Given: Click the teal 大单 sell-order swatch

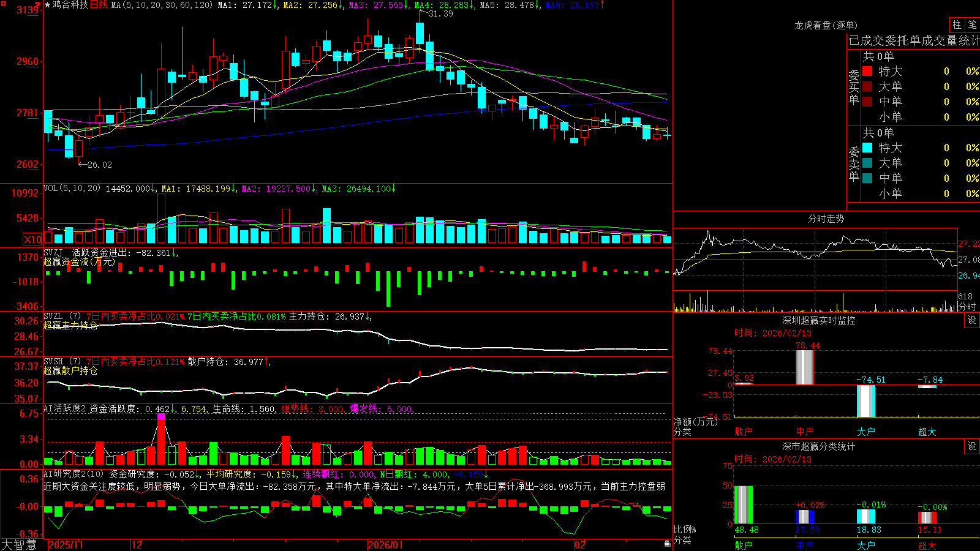Looking at the screenshot, I should tap(867, 163).
